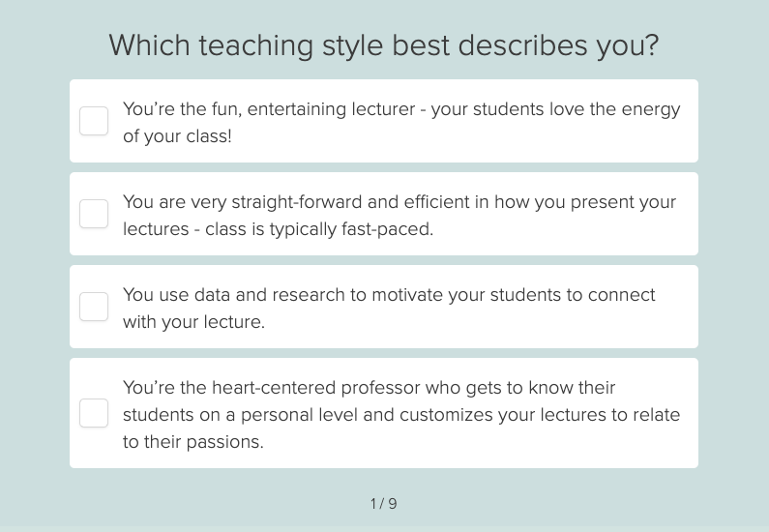Screen dimensions: 769x532
Task: Tick the straight-forward and efficient checkbox
Action: (94, 214)
